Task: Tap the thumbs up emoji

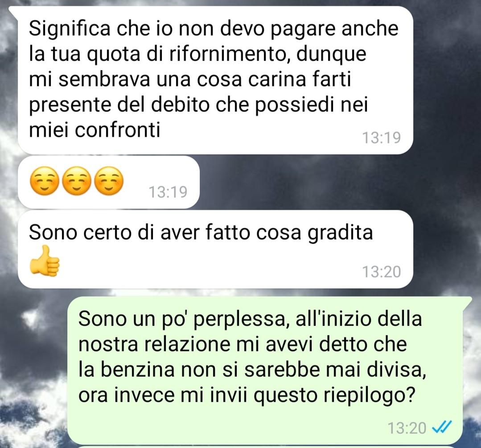Action: tap(45, 261)
